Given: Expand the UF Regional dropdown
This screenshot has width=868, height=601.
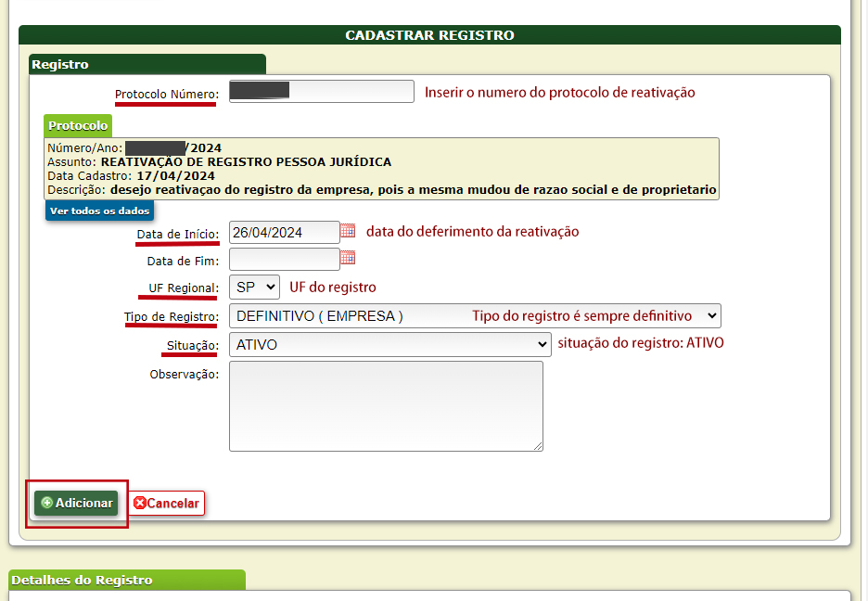Looking at the screenshot, I should pos(253,288).
